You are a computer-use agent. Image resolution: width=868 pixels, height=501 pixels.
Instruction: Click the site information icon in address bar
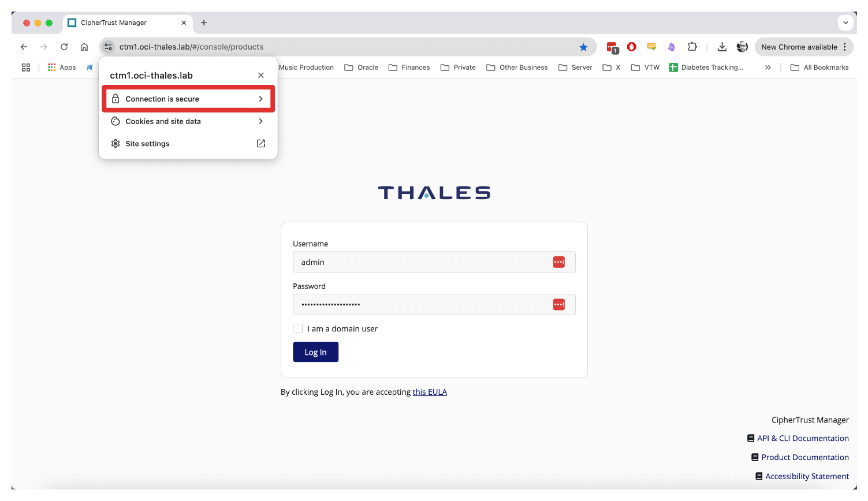(109, 47)
